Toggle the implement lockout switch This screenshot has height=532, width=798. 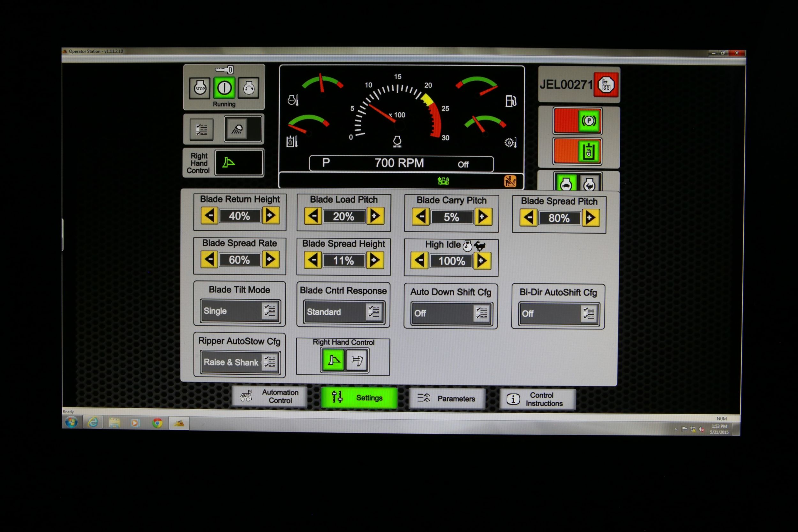click(577, 152)
